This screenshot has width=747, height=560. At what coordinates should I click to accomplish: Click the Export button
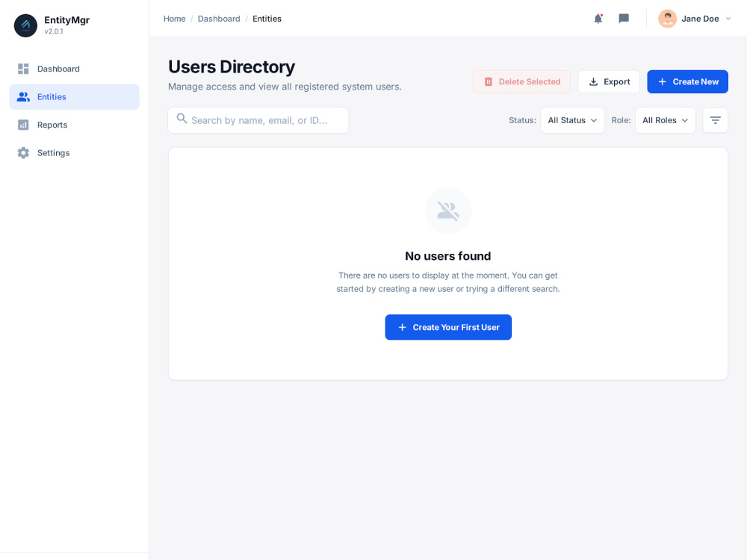[609, 81]
